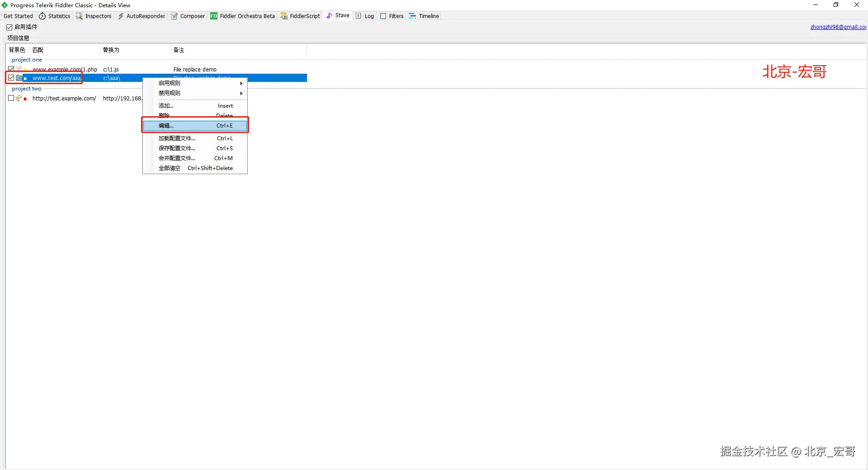Viewport: 868px width, 470px height.
Task: Tick the Filters tab checkbox icon
Action: click(x=383, y=16)
